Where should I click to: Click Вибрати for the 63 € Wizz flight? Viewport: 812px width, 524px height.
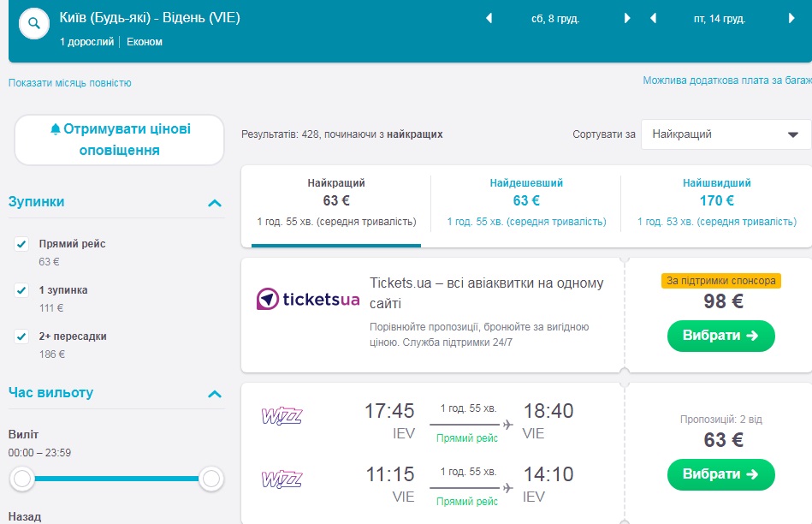tap(720, 474)
